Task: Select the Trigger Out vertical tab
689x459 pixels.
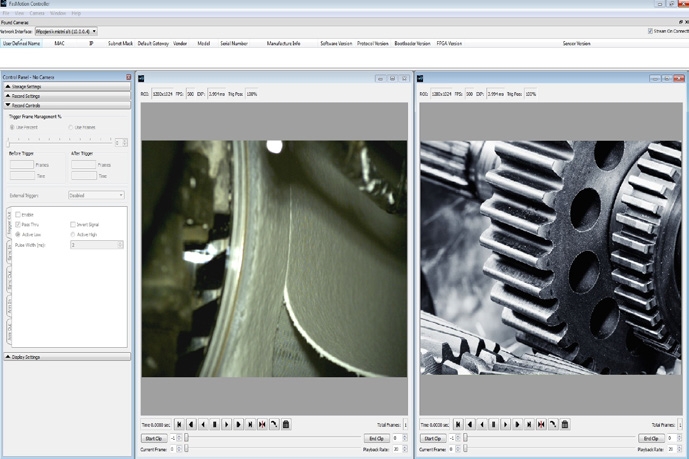Action: coord(9,224)
